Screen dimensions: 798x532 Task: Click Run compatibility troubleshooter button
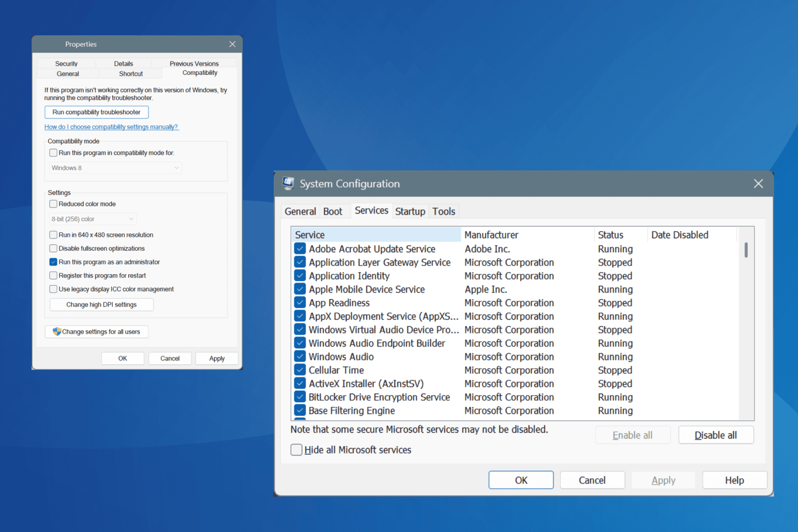click(97, 112)
